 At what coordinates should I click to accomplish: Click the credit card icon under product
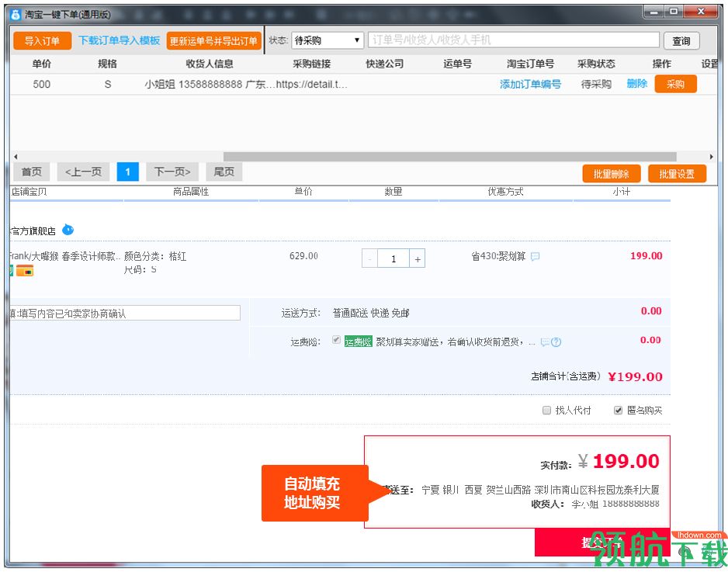tap(25, 270)
